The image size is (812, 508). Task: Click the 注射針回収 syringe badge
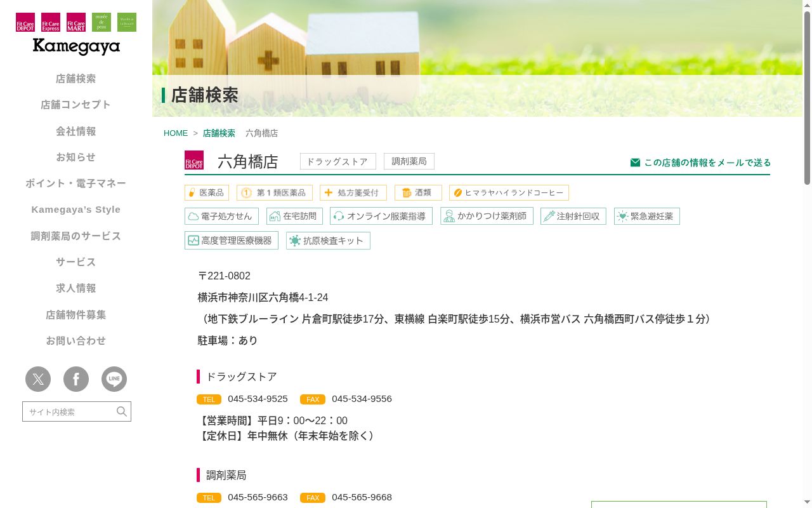(573, 216)
